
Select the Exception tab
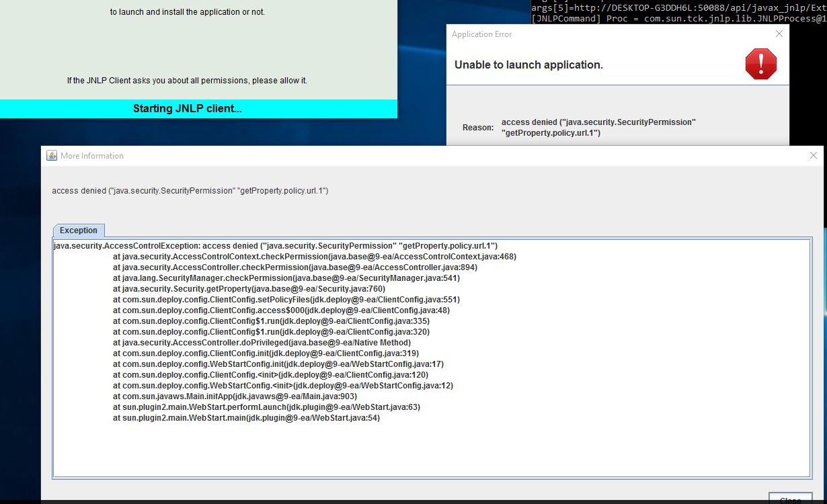click(x=79, y=230)
